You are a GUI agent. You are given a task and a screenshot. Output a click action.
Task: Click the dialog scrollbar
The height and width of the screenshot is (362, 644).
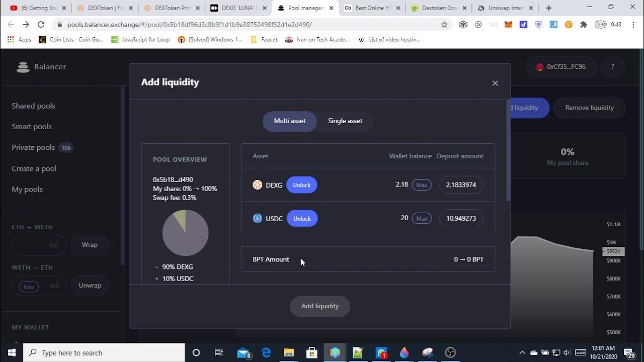(508, 151)
